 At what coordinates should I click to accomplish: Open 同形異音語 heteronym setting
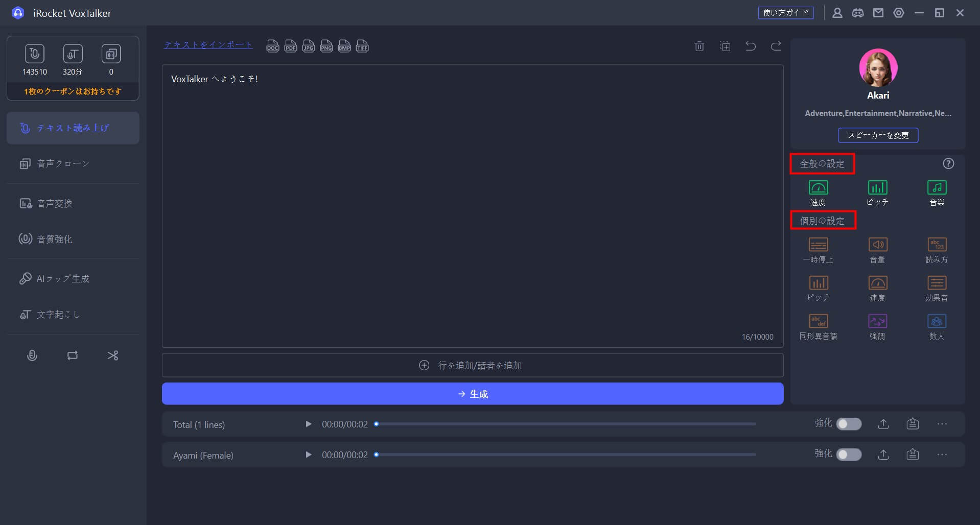[x=818, y=327]
